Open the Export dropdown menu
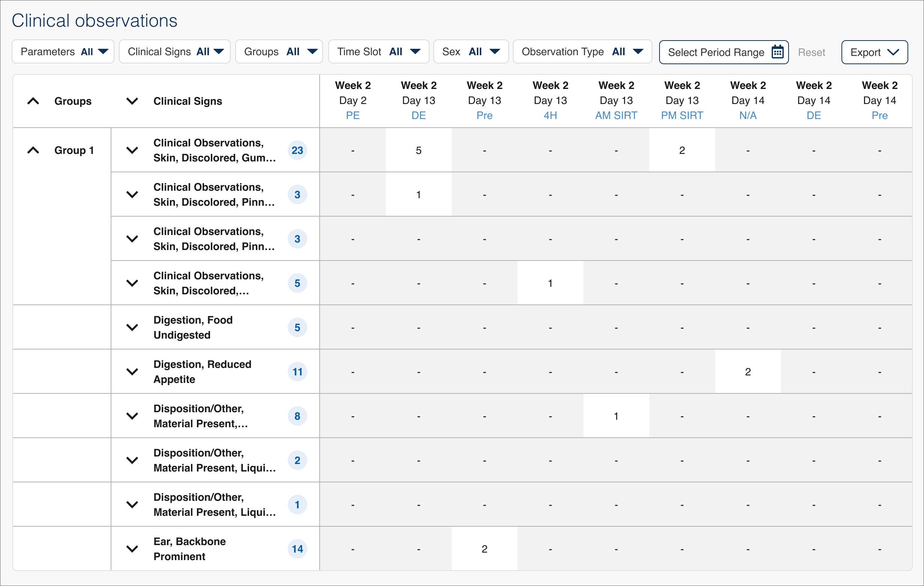The width and height of the screenshot is (924, 586). (x=874, y=52)
